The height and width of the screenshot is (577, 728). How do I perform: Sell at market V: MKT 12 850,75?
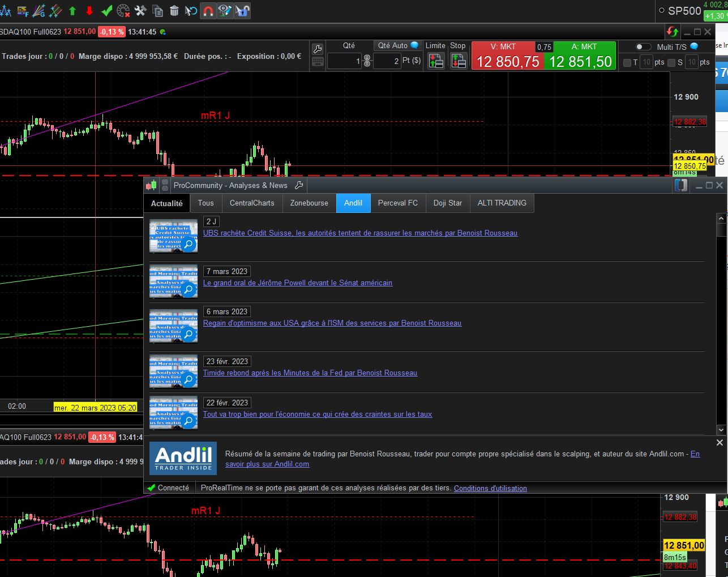tap(508, 55)
